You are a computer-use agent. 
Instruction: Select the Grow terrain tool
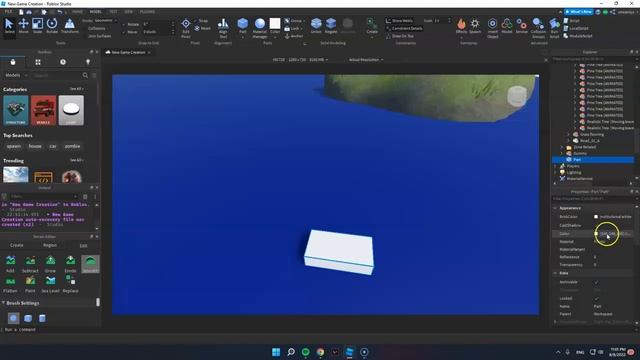tap(50, 264)
